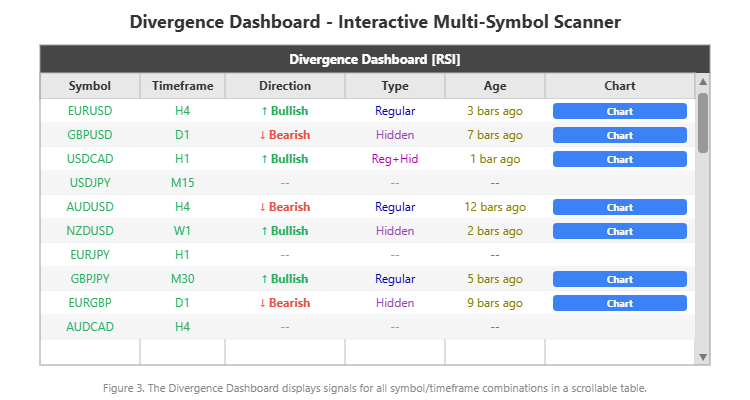Click the EURJPY symbol row
The image size is (750, 400).
point(90,255)
